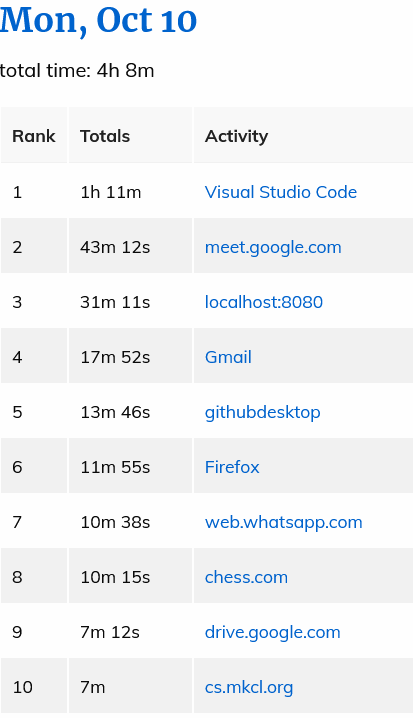This screenshot has height=718, width=413.
Task: Click the total time 4h 8m text
Action: point(77,71)
